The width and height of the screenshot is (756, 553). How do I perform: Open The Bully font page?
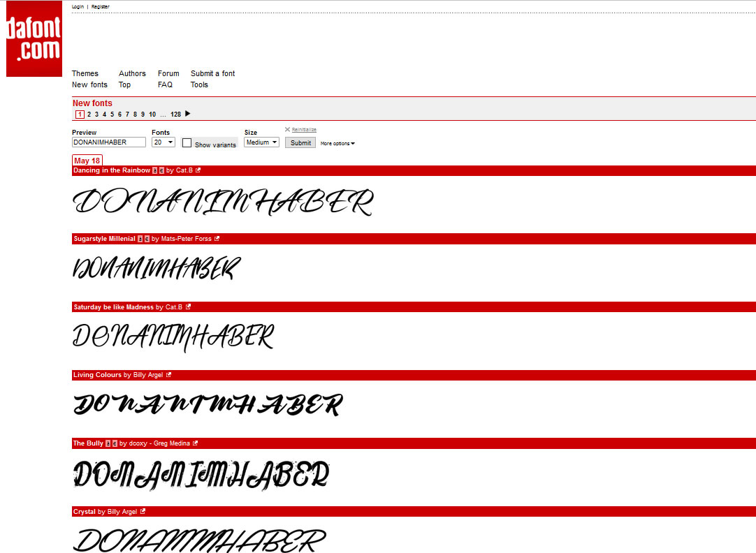88,443
